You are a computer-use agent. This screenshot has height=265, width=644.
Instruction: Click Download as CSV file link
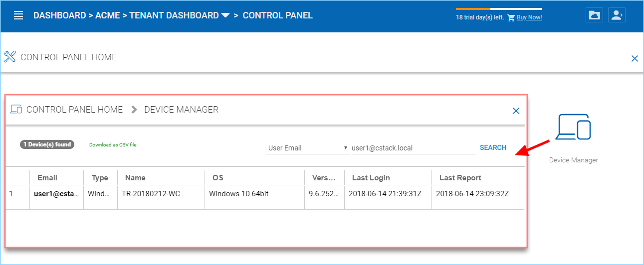click(113, 145)
